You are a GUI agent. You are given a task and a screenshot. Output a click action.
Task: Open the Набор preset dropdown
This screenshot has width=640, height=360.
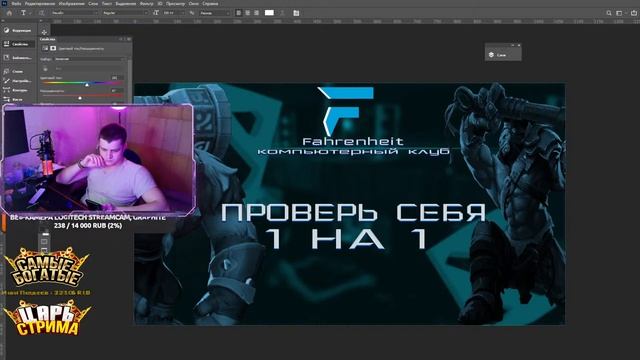click(90, 59)
